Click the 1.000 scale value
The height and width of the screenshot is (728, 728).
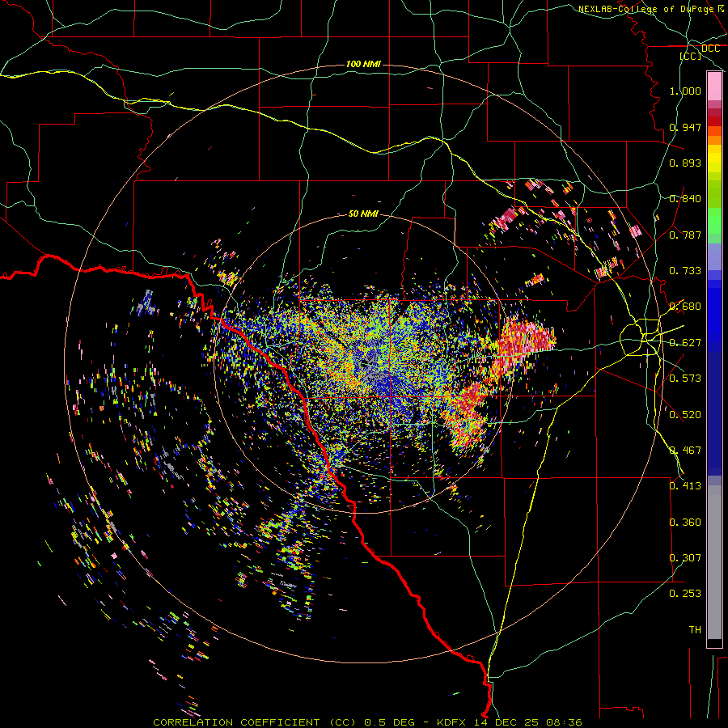coord(685,91)
